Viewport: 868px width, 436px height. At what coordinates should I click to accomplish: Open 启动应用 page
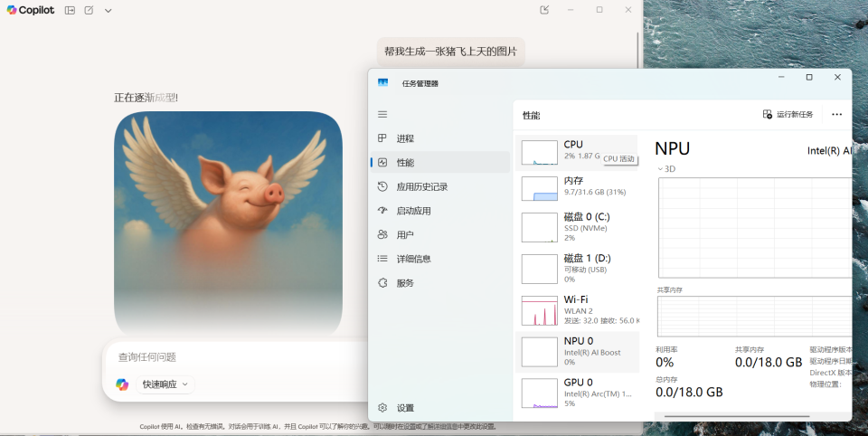coord(440,211)
